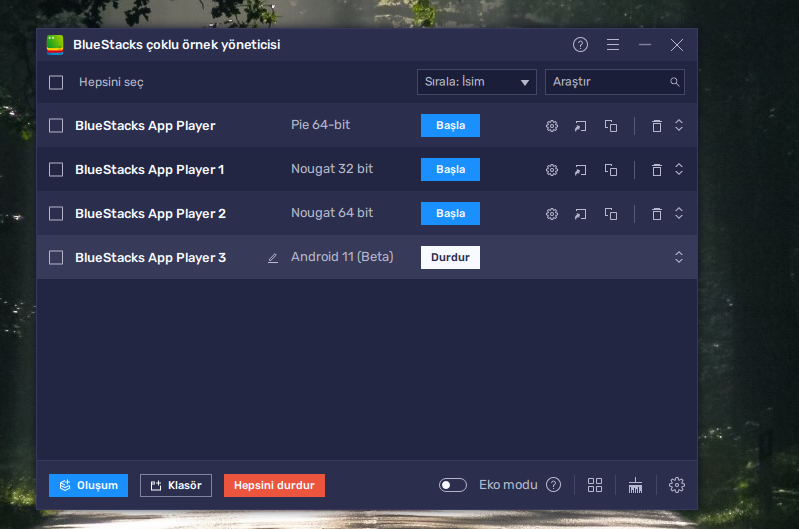
Task: Click the BlueStacks App Player 2 name
Action: 150,214
